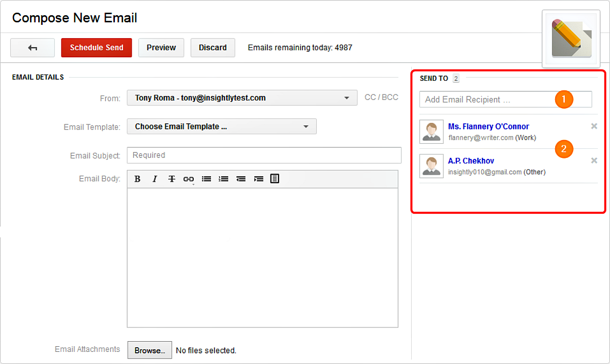Remove A.P. Chekhov from recipients
Image resolution: width=610 pixels, height=364 pixels.
coord(594,160)
